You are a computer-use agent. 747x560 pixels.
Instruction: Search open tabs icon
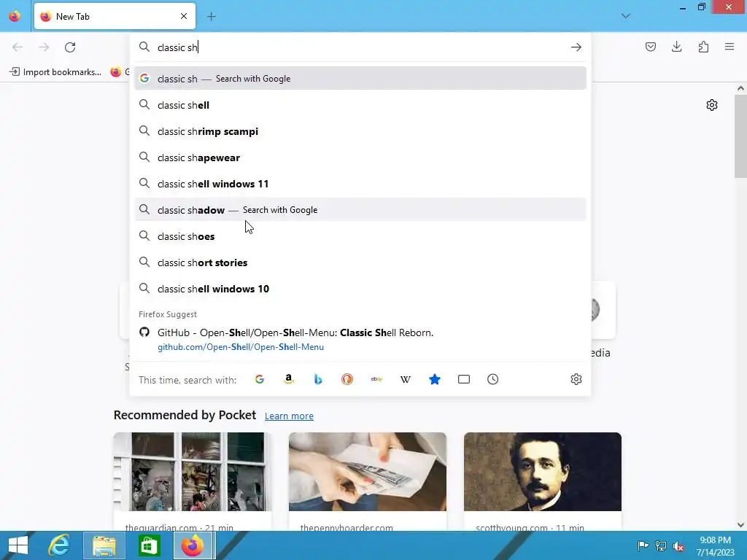coord(463,379)
